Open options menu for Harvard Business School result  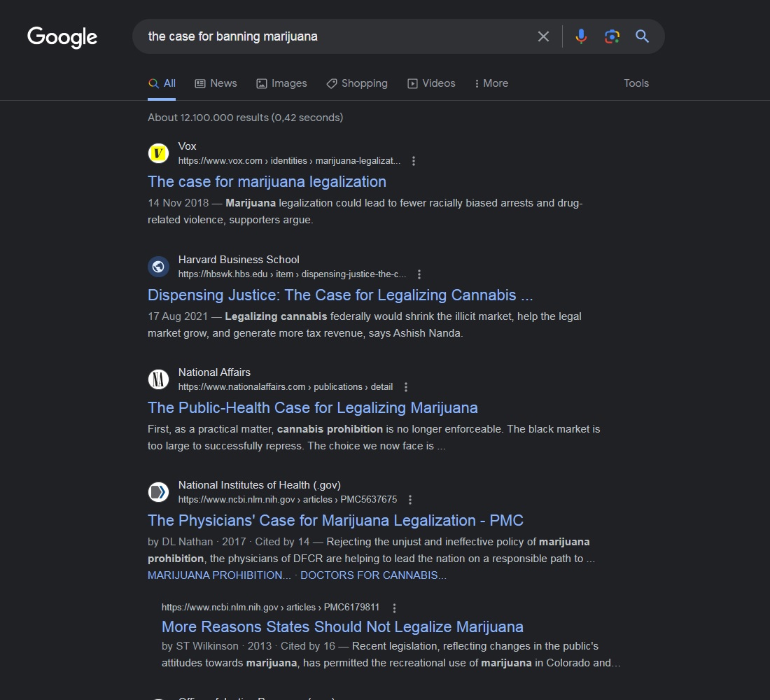419,274
